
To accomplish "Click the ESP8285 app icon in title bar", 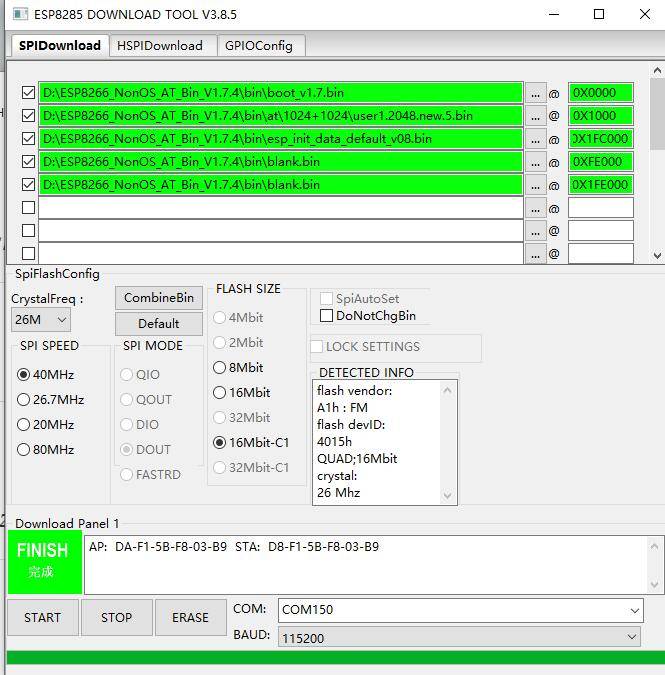I will 19,15.
